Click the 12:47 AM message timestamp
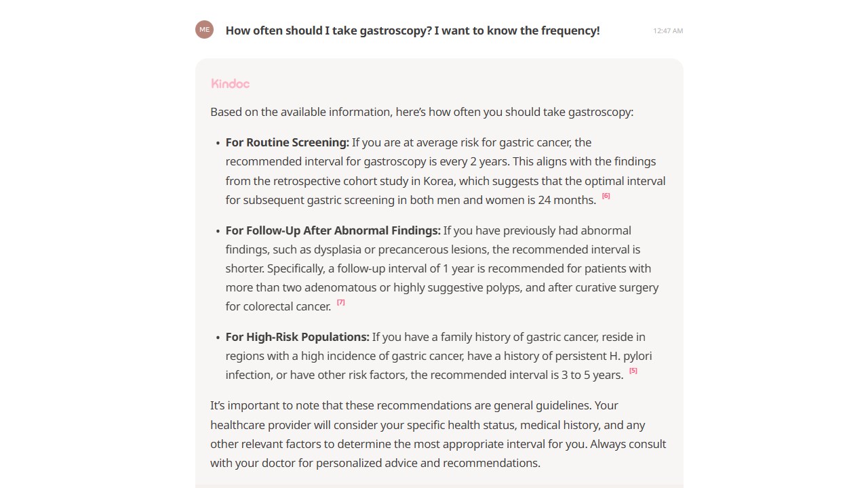Viewport: 868px width, 488px height. (668, 30)
